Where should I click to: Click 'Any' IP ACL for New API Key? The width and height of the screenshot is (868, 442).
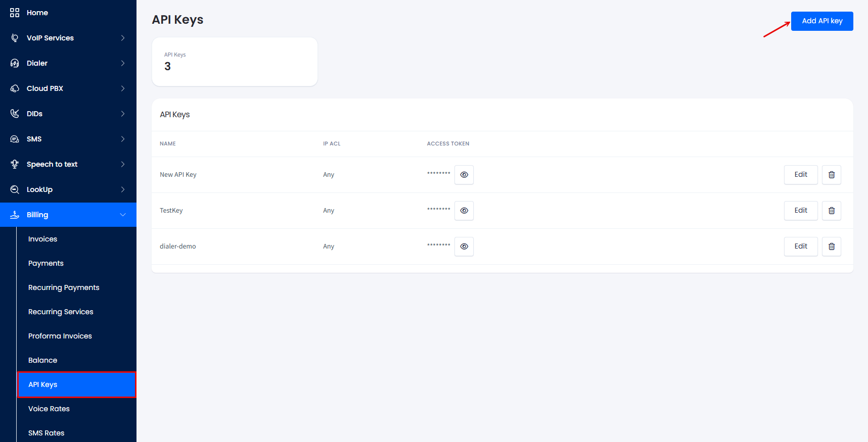pyautogui.click(x=329, y=175)
